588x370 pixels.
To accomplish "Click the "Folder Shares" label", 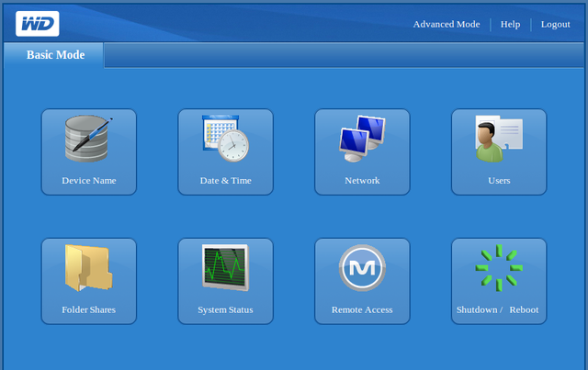I will pyautogui.click(x=88, y=310).
